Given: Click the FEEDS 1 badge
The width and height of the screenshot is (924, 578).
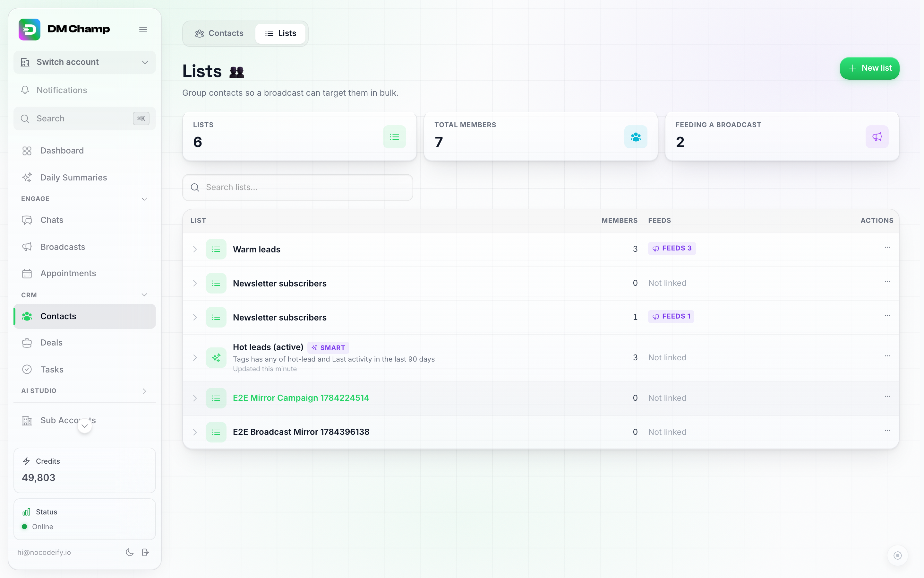Looking at the screenshot, I should tap(671, 317).
